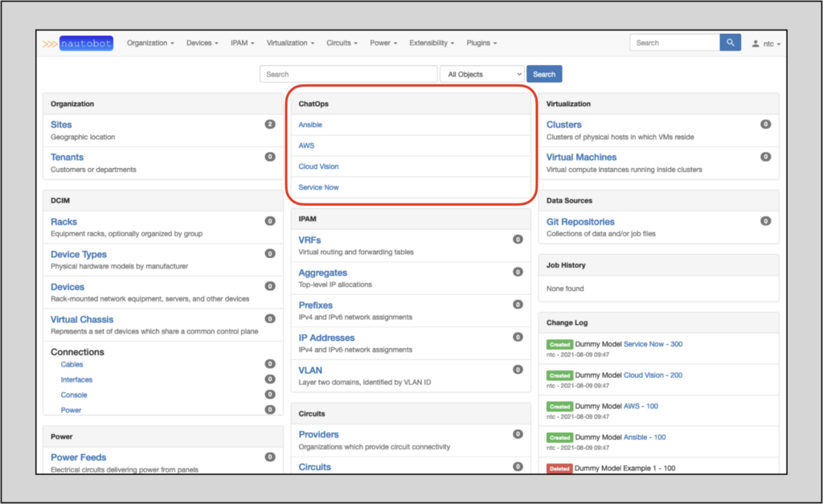
Task: Open the Clusters link
Action: point(563,125)
